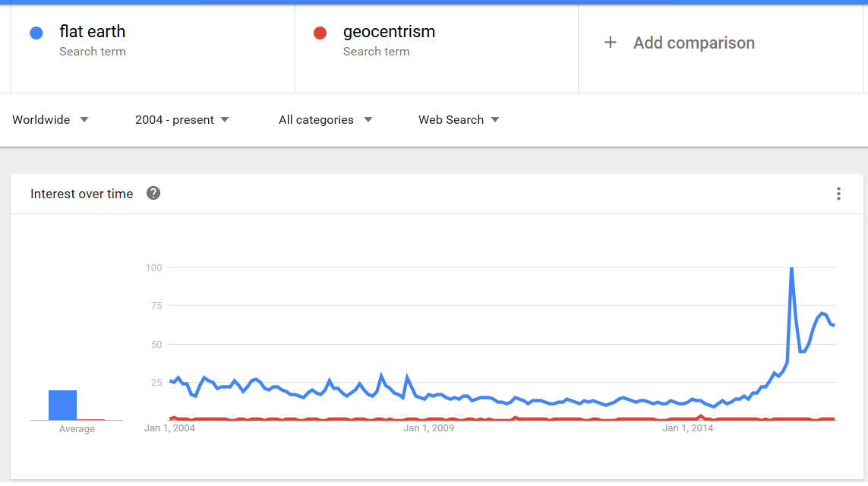Screen dimensions: 868x486
Task: Edit the flat earth search term
Action: pos(93,32)
